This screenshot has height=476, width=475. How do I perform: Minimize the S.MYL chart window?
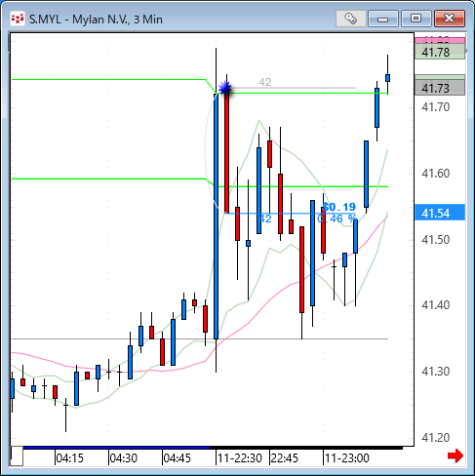pos(383,19)
